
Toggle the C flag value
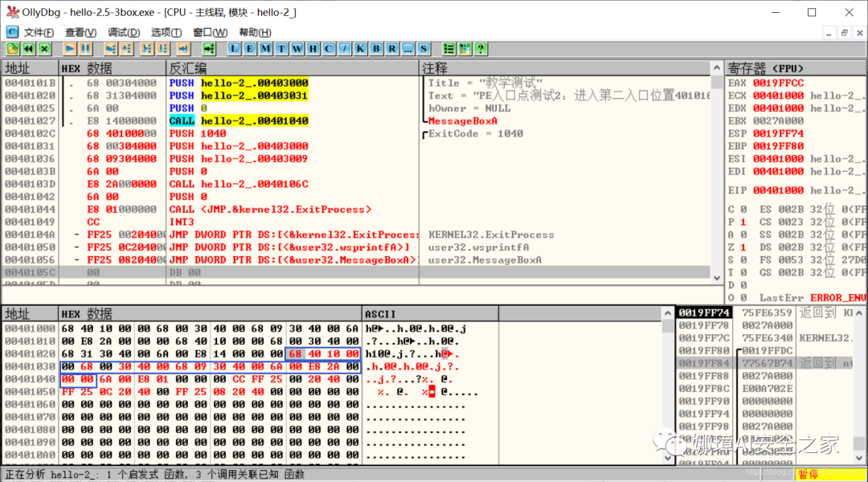point(743,209)
